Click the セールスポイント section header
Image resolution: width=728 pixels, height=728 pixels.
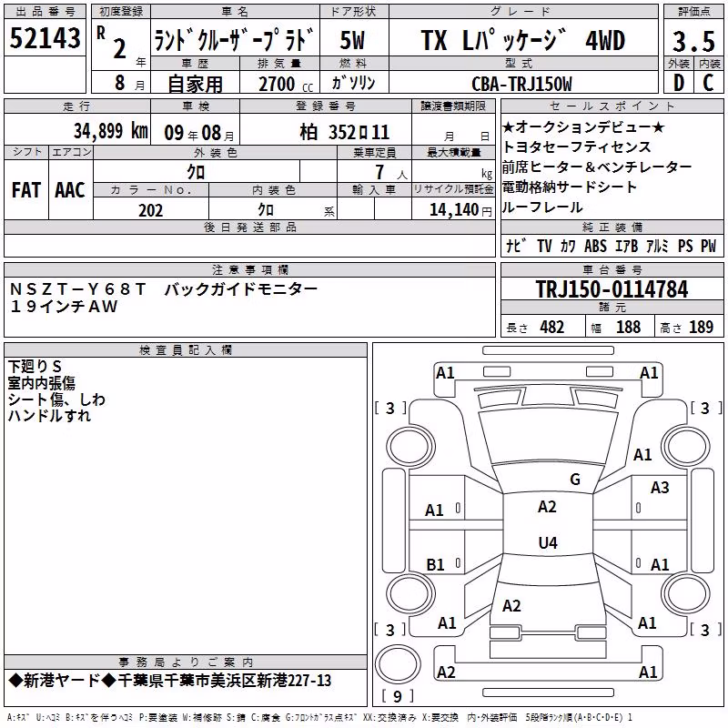click(612, 106)
